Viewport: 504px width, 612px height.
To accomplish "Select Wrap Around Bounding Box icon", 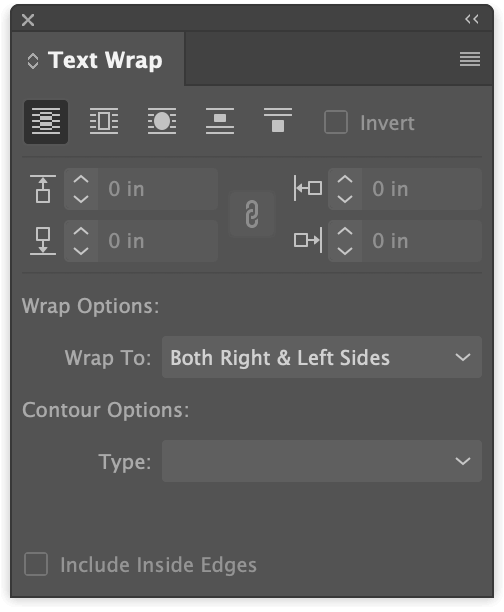I will click(x=104, y=121).
